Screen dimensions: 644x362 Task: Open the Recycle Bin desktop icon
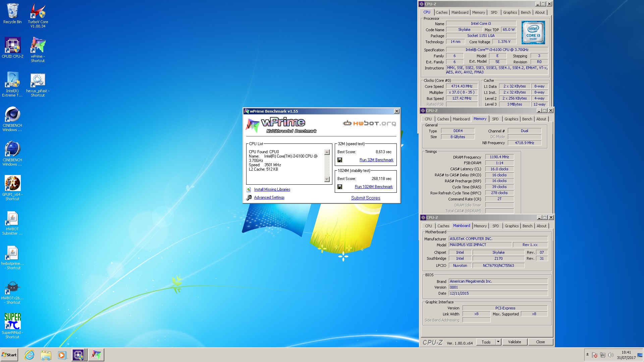(x=12, y=13)
